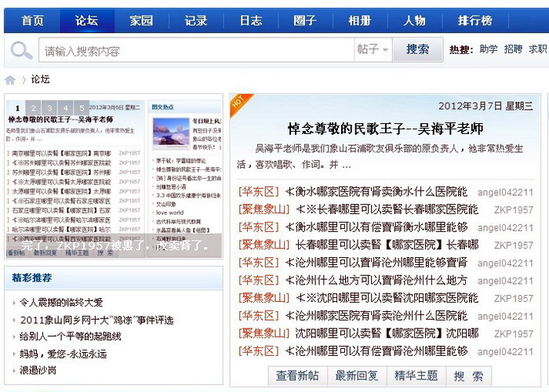
Task: Open the 首页 navigation tab
Action: tap(32, 20)
